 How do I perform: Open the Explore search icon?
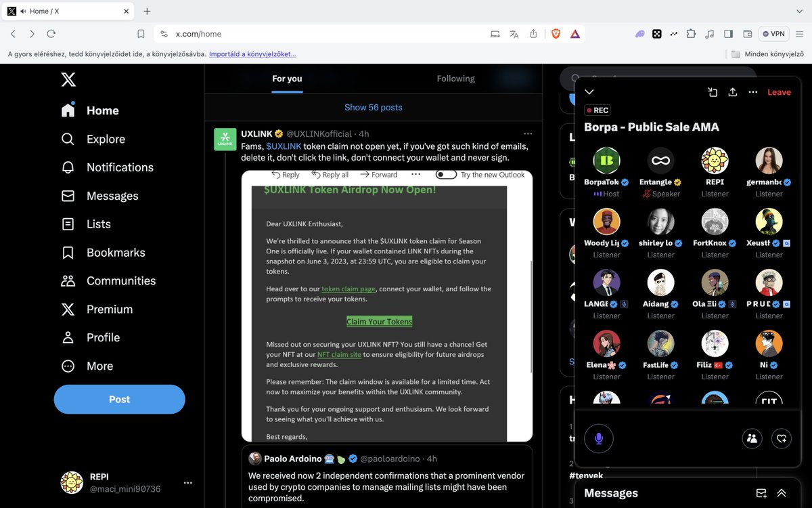point(68,139)
